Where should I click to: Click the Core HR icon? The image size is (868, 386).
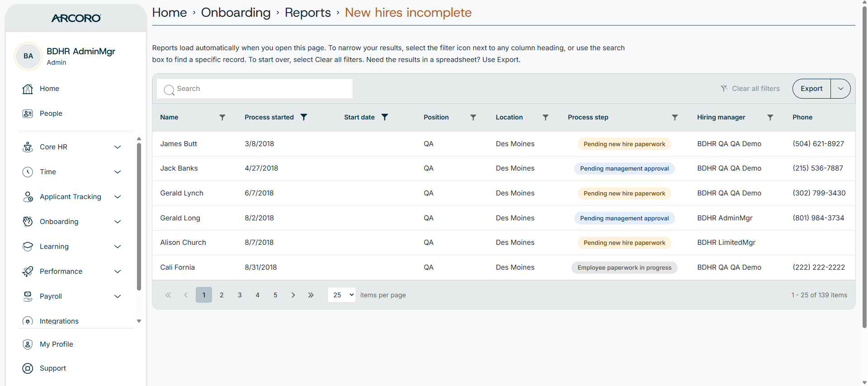click(x=28, y=147)
